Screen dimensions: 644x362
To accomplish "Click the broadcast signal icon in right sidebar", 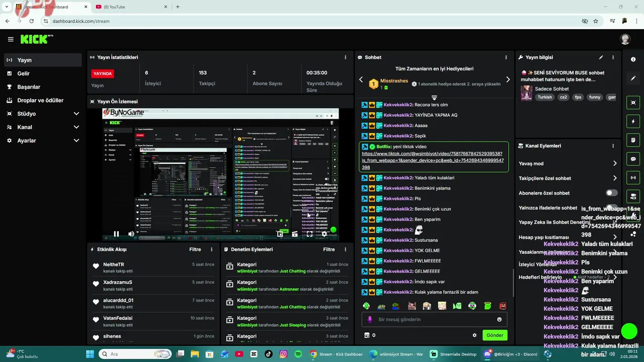I will point(633,177).
